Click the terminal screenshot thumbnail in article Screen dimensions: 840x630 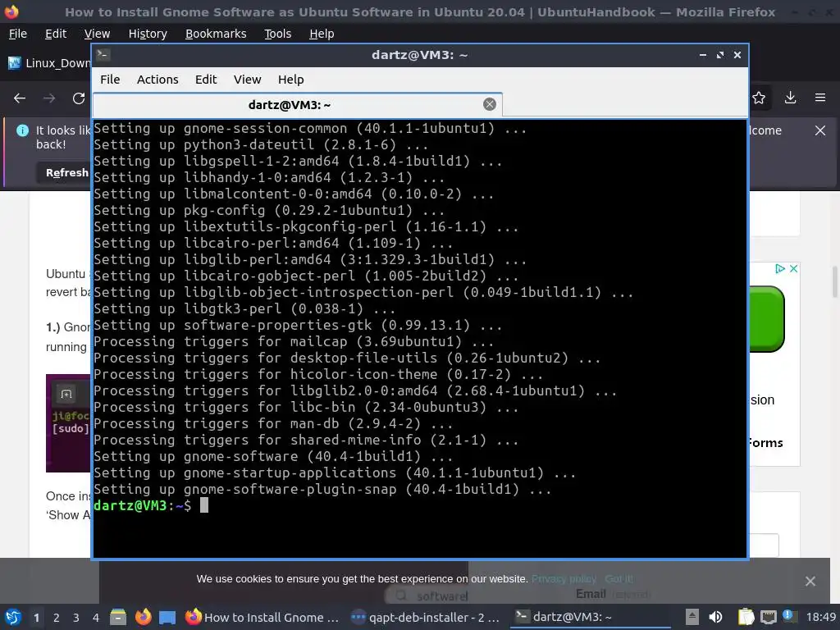tap(69, 423)
